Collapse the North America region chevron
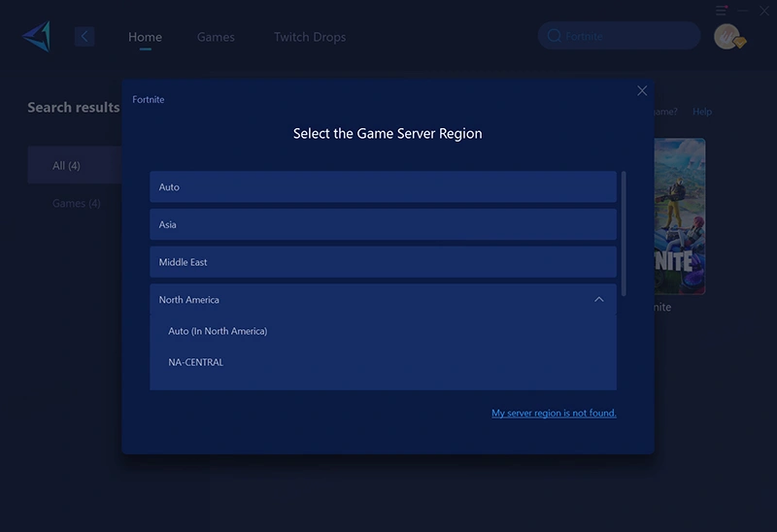 (x=598, y=300)
